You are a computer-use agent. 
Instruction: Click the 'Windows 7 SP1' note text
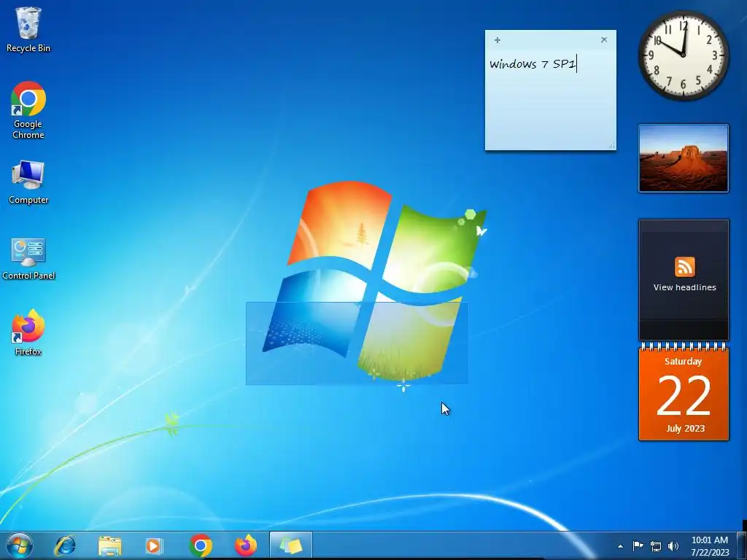(533, 64)
